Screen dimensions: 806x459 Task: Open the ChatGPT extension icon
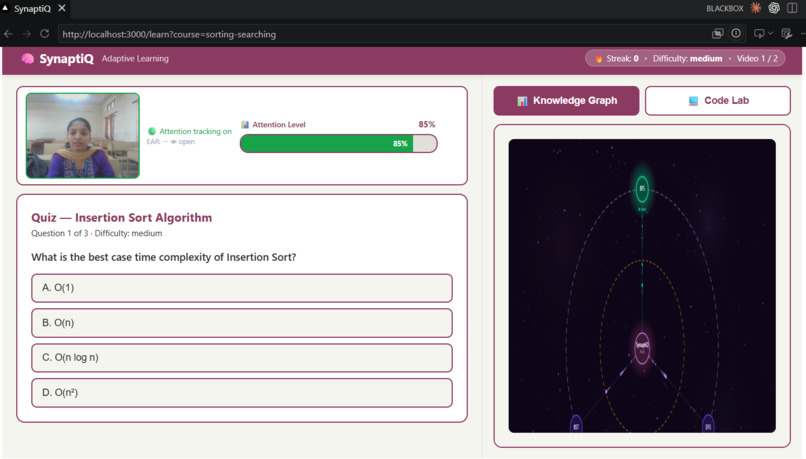774,8
